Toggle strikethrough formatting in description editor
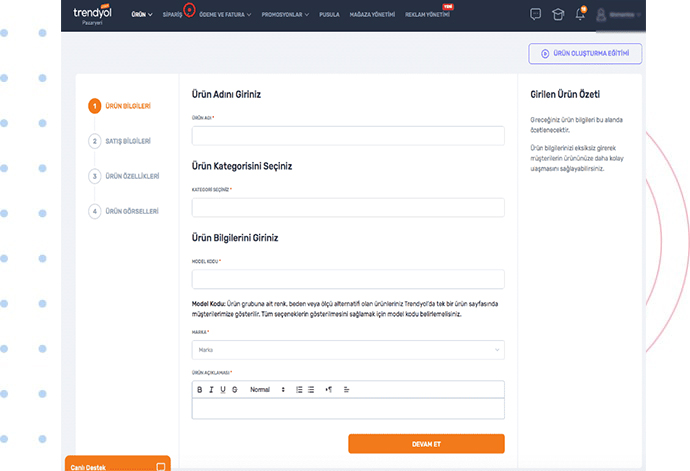The width and height of the screenshot is (690, 471). [x=235, y=390]
